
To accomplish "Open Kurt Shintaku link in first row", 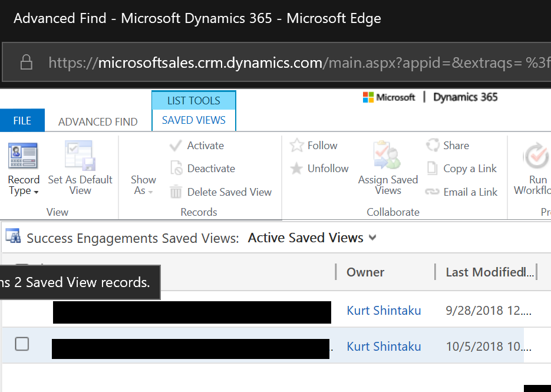I will [384, 311].
